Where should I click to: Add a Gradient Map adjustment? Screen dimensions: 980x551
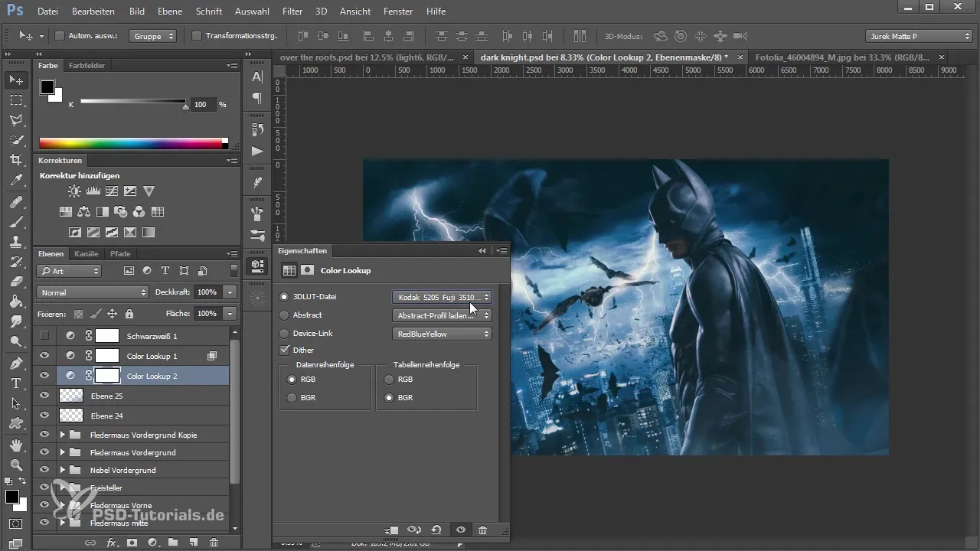pos(149,232)
